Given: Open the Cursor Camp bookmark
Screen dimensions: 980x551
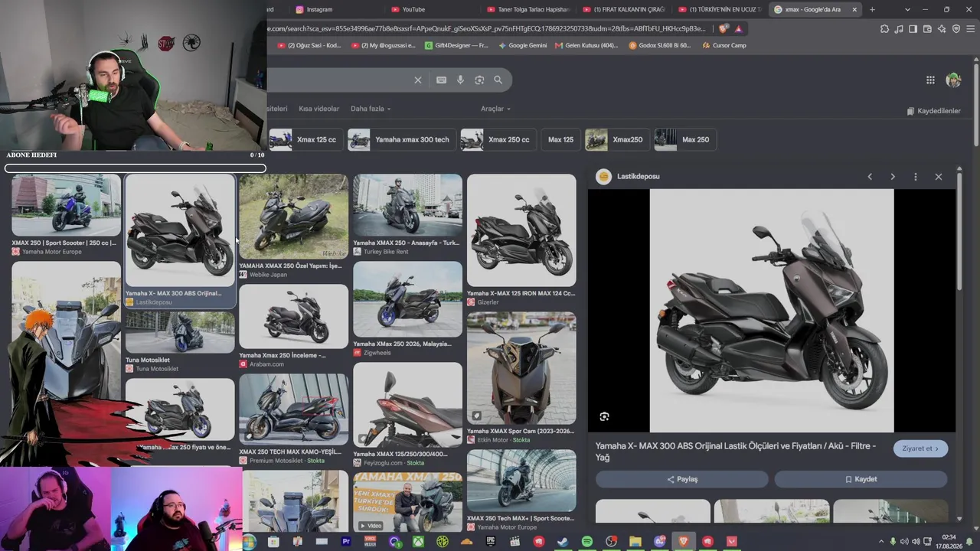Looking at the screenshot, I should tap(724, 45).
